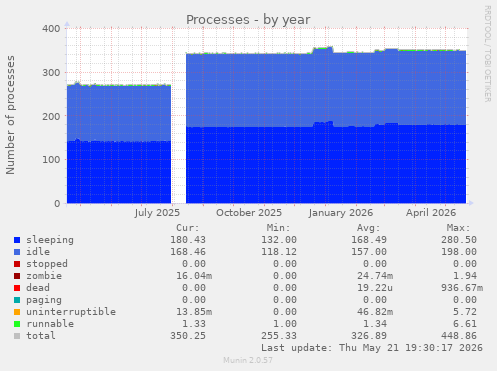
Task: Click the 'stopped' legend label
Action: [x=47, y=264]
